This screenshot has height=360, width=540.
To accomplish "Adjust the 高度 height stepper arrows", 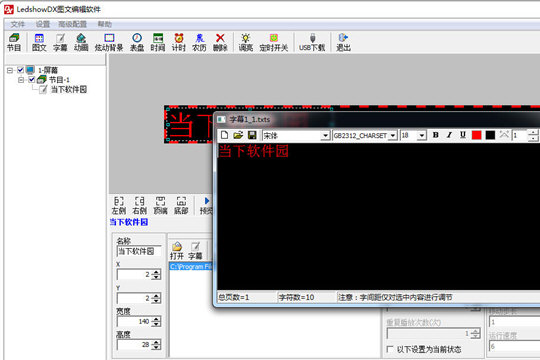I will pos(156,344).
